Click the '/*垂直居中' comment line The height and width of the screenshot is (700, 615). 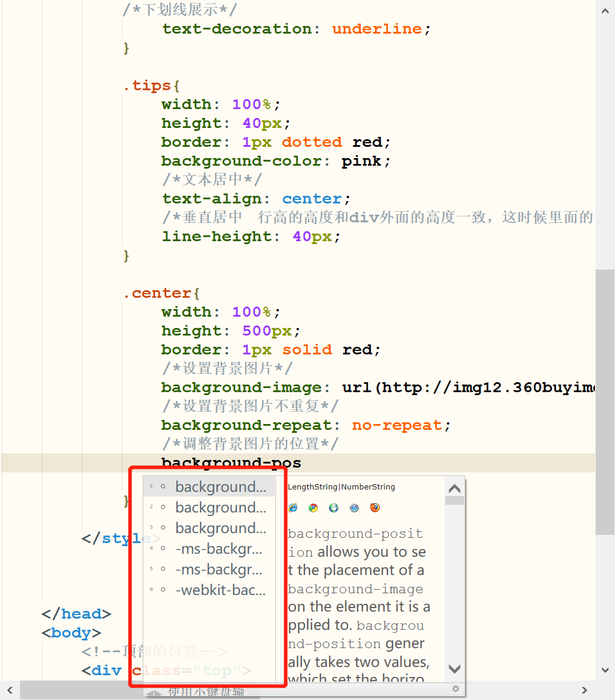[x=377, y=218]
